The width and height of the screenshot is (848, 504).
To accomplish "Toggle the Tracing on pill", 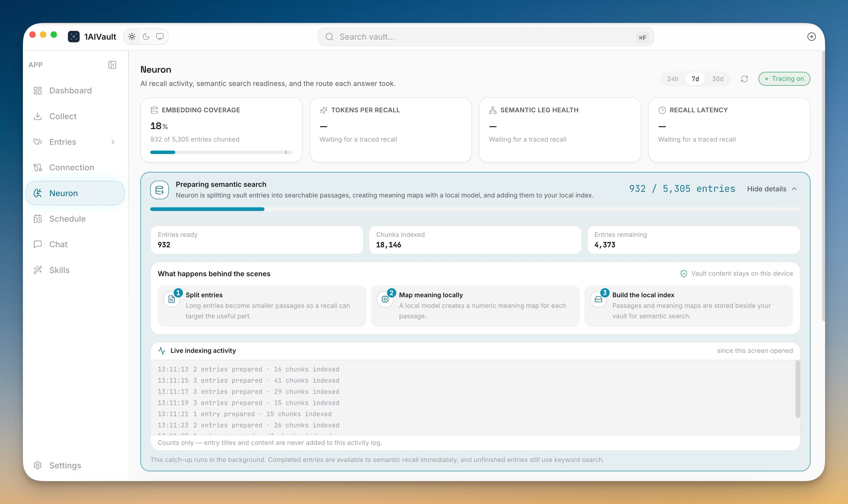I will click(x=784, y=79).
